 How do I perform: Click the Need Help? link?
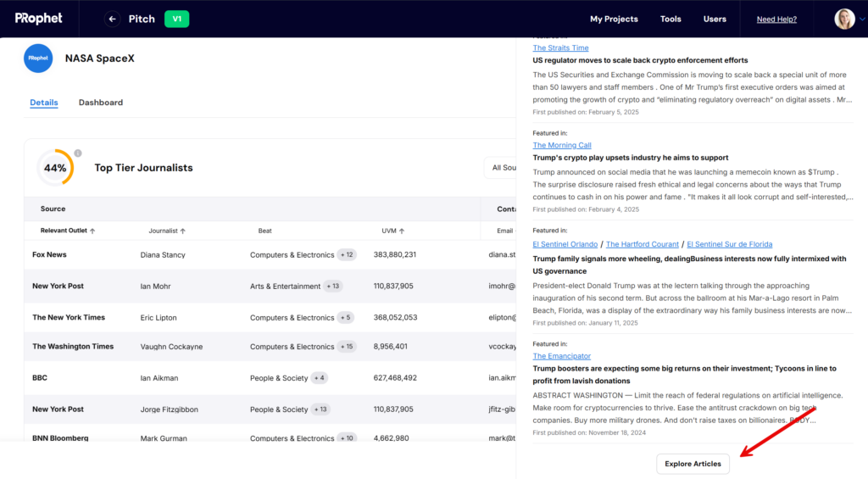(776, 19)
